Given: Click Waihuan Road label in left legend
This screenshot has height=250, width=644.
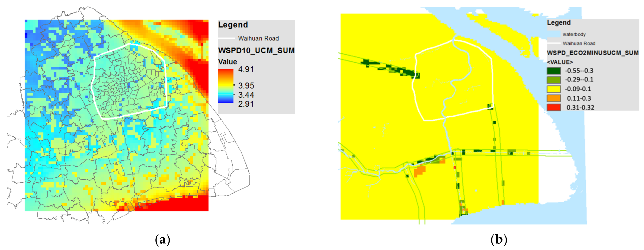Looking at the screenshot, I should point(258,38).
